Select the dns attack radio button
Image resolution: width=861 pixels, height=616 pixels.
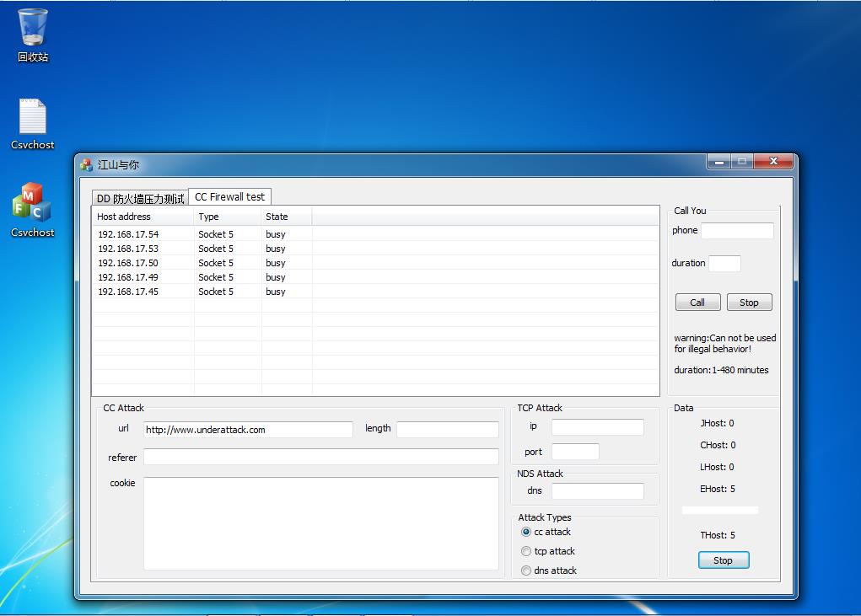click(526, 571)
